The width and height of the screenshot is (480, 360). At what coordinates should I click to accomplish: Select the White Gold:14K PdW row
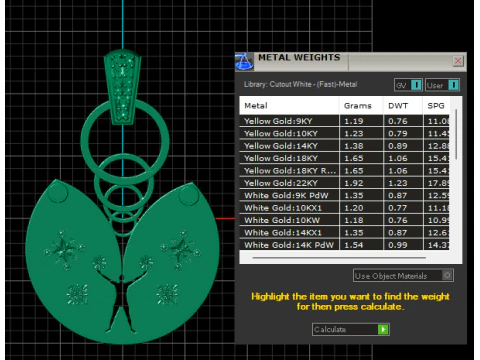pyautogui.click(x=344, y=245)
